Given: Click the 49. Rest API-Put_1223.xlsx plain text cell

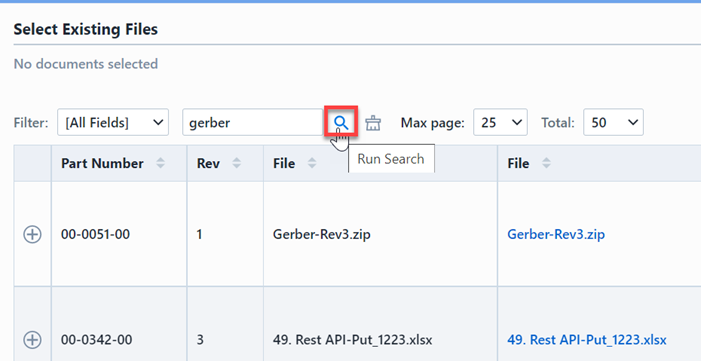Looking at the screenshot, I should 380,325.
